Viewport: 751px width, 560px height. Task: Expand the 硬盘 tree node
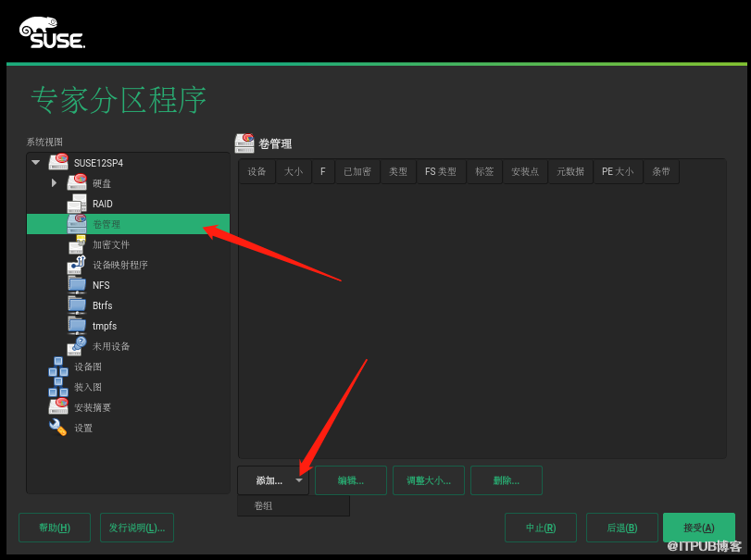pyautogui.click(x=54, y=182)
